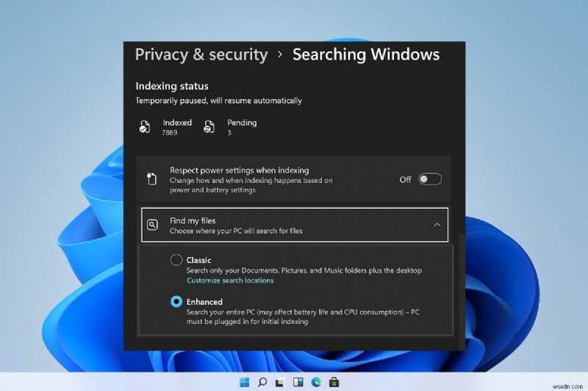Click the Indexing status heading
Image resolution: width=588 pixels, height=391 pixels.
point(172,86)
